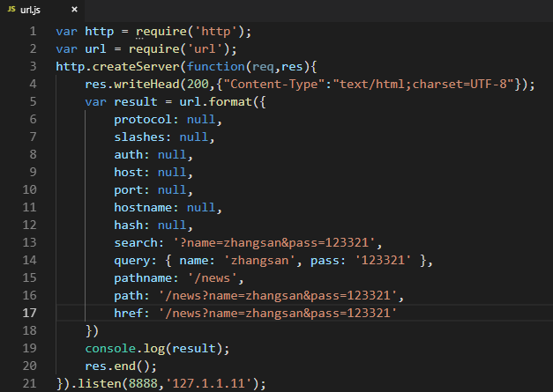The width and height of the screenshot is (553, 392).
Task: Click "text/html;charset=UTF-8" string
Action: pos(423,85)
